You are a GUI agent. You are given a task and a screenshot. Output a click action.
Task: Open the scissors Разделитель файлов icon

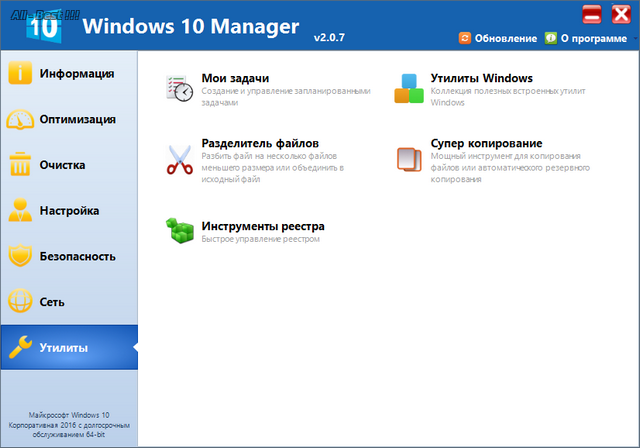(179, 160)
